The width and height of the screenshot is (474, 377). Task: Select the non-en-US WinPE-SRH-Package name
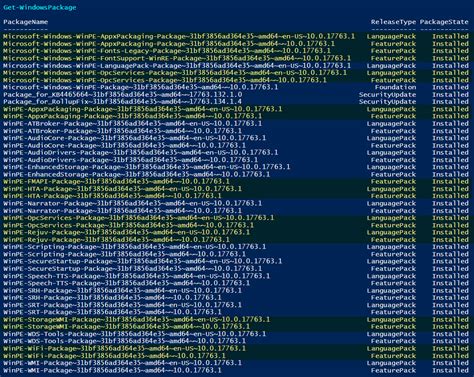pos(112,298)
